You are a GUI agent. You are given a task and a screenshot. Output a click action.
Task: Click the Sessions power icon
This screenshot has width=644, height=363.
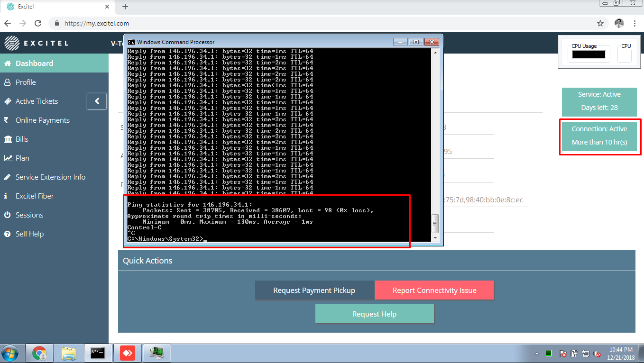click(7, 215)
